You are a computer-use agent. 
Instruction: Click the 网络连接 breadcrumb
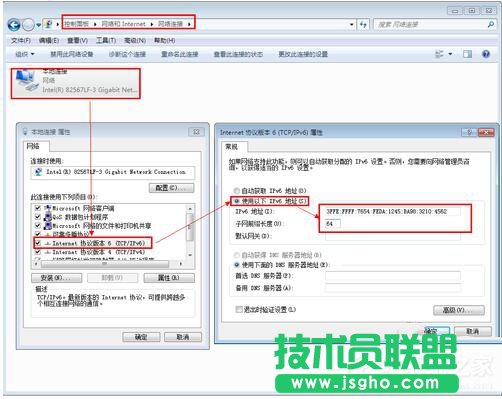tap(170, 24)
